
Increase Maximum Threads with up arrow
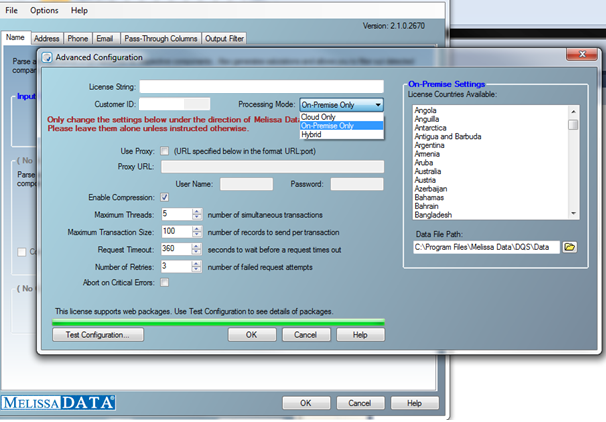pos(197,211)
